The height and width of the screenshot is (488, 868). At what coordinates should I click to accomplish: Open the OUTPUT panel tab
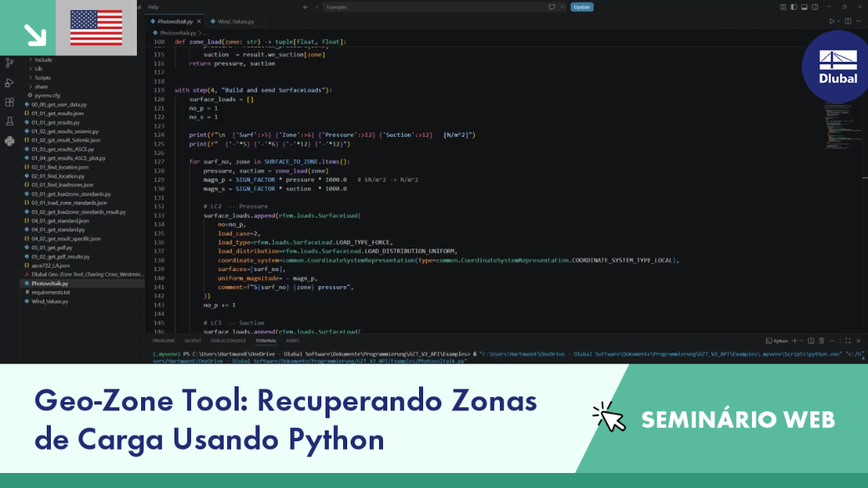(193, 341)
